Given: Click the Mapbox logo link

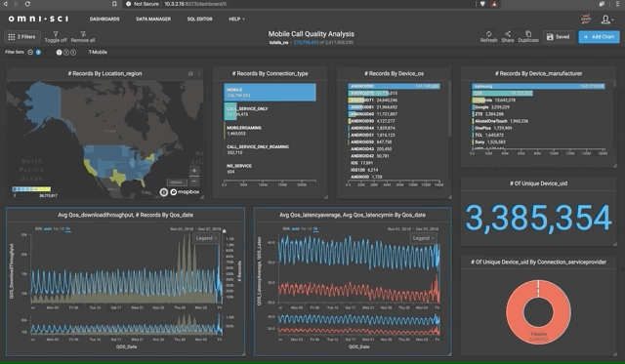Looking at the screenshot, I should (x=185, y=192).
